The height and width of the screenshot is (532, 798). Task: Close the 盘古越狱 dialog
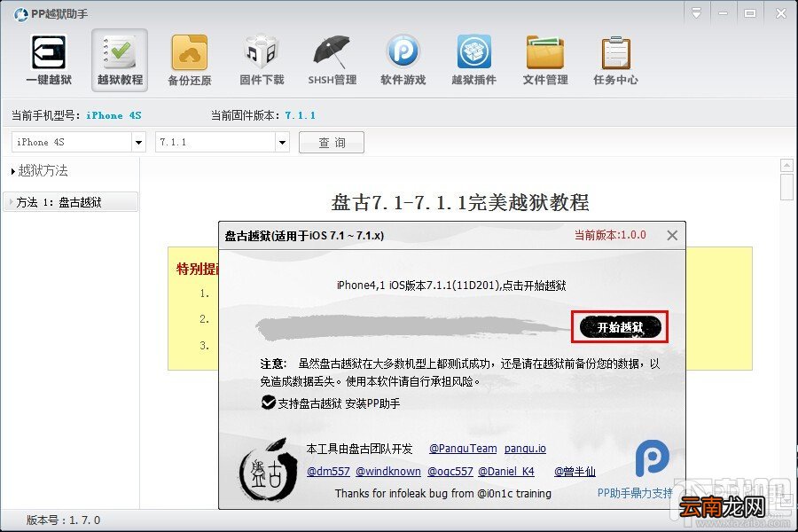672,235
